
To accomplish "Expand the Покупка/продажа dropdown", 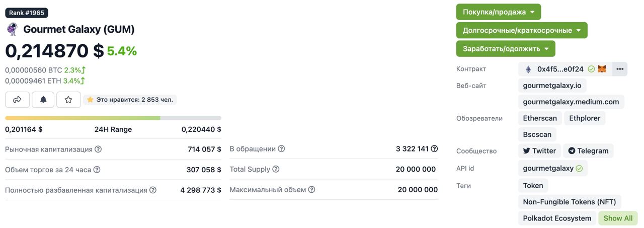I will pyautogui.click(x=499, y=12).
